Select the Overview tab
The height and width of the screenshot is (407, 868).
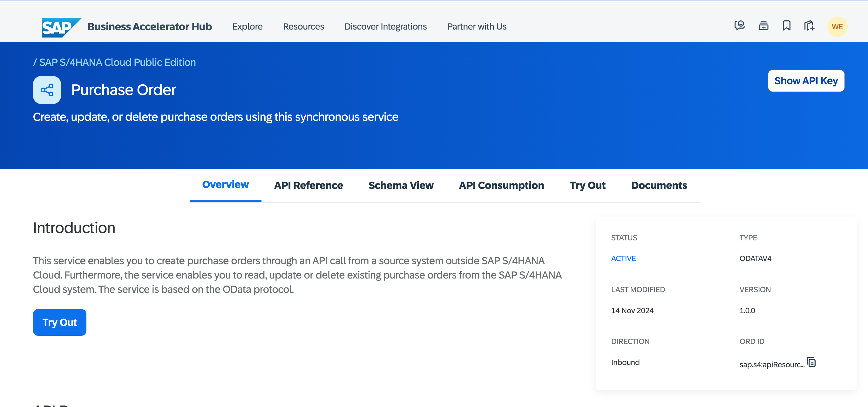(x=226, y=185)
